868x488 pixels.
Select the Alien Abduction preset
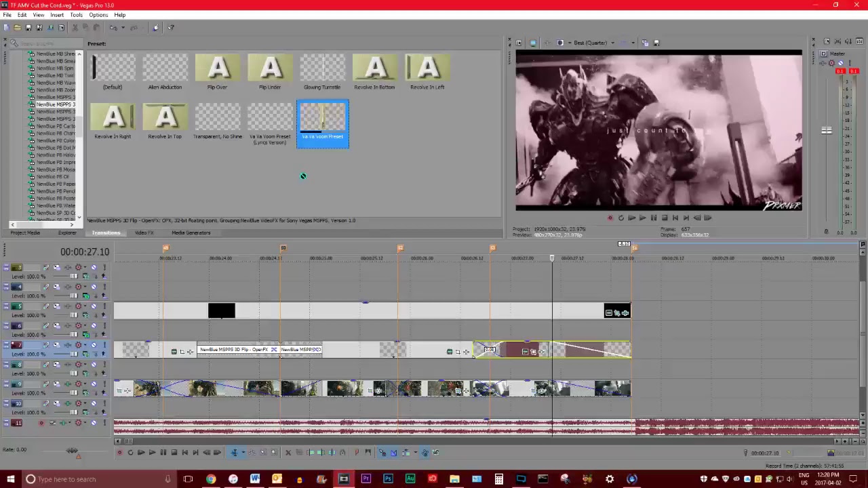pos(165,73)
